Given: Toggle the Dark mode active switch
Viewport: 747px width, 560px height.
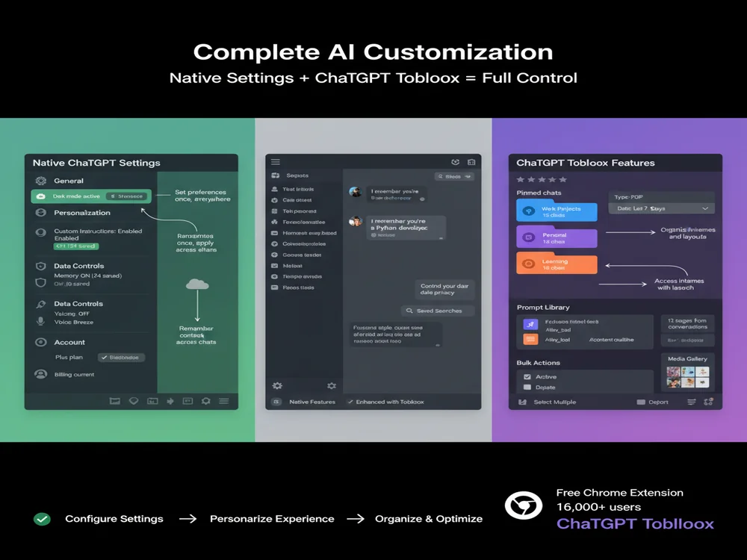Looking at the screenshot, I should pos(125,196).
